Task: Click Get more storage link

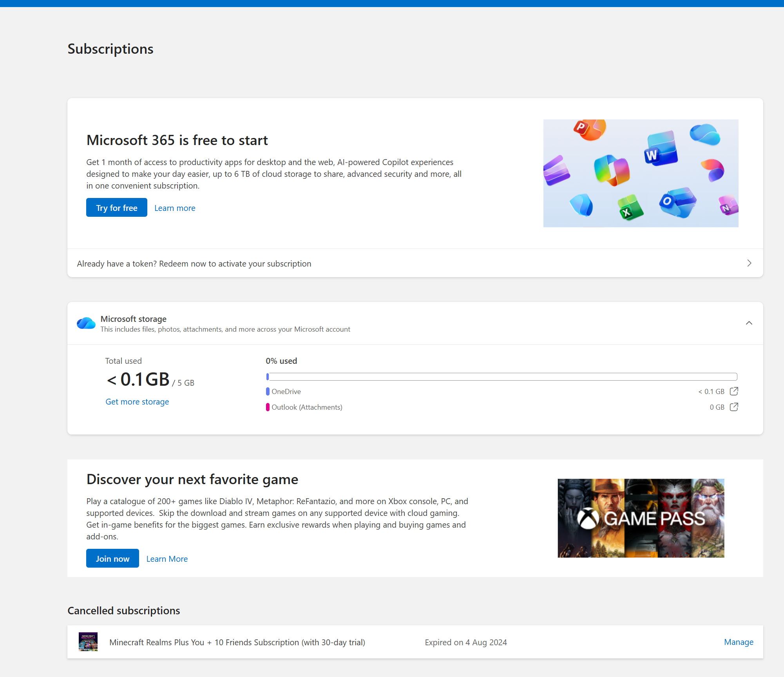Action: [137, 402]
